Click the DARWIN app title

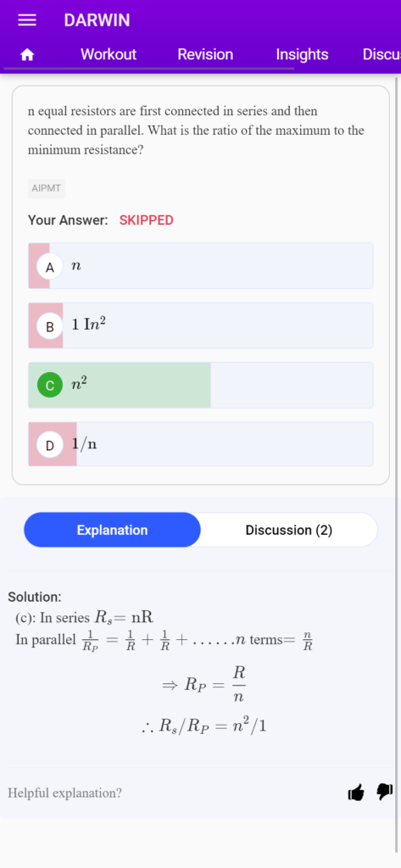[97, 20]
